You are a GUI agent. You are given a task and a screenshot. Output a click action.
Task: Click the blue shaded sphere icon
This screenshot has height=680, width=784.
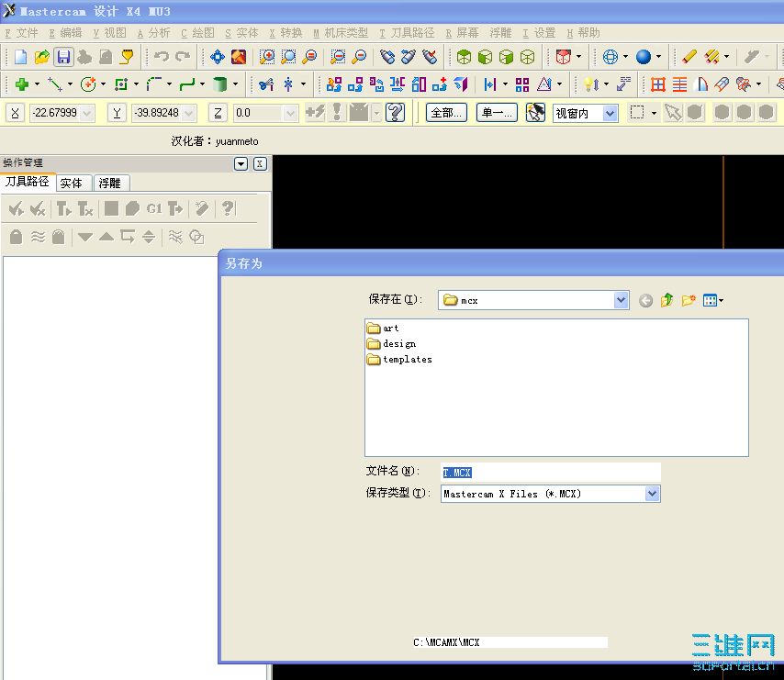644,57
